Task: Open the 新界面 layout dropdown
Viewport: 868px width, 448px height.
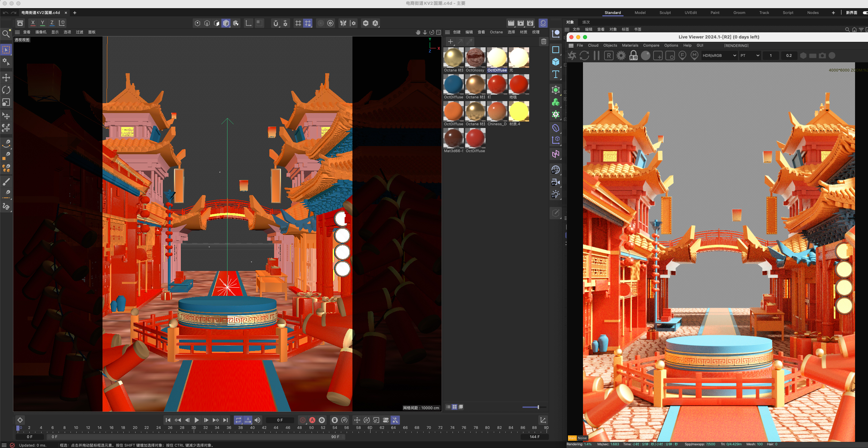Action: click(x=851, y=13)
